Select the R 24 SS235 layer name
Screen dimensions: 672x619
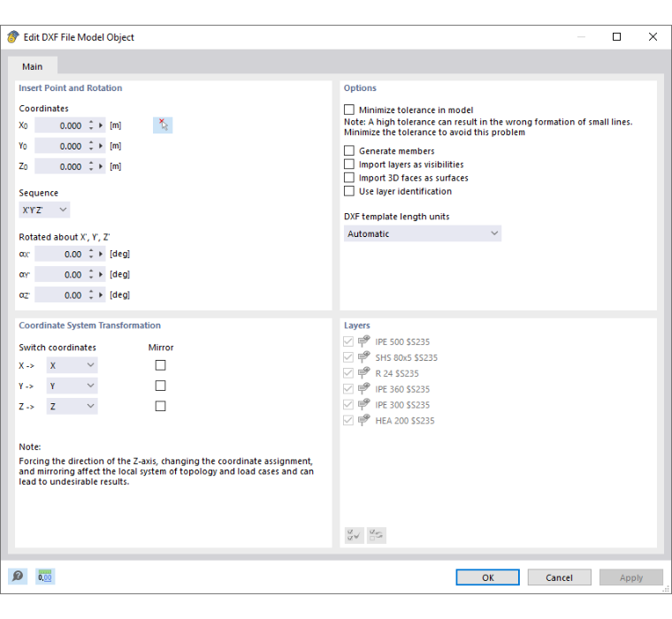[397, 374]
